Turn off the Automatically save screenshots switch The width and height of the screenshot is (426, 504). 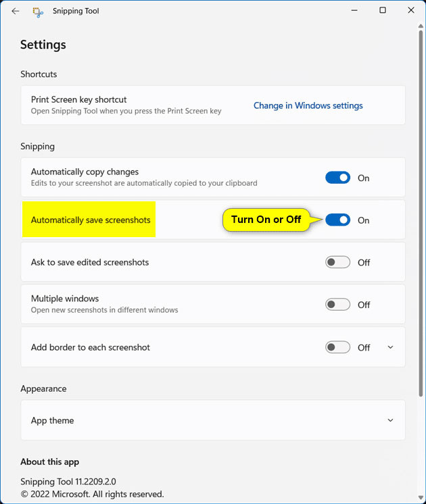click(x=337, y=220)
